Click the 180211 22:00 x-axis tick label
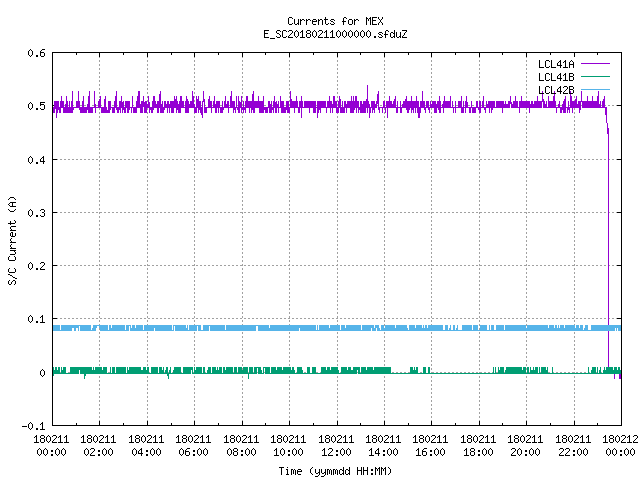 (x=573, y=446)
